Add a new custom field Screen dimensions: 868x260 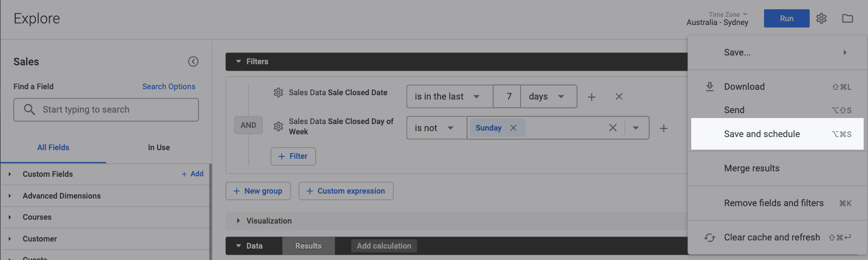pos(193,174)
